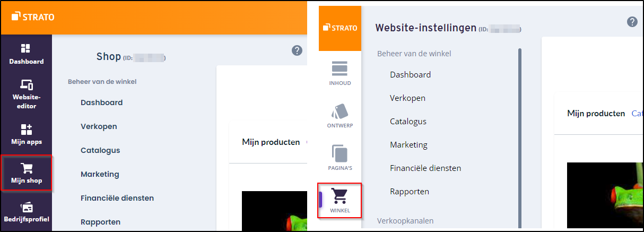Click the frog product thumbnail in left panel
644x232 pixels.
pos(275,210)
